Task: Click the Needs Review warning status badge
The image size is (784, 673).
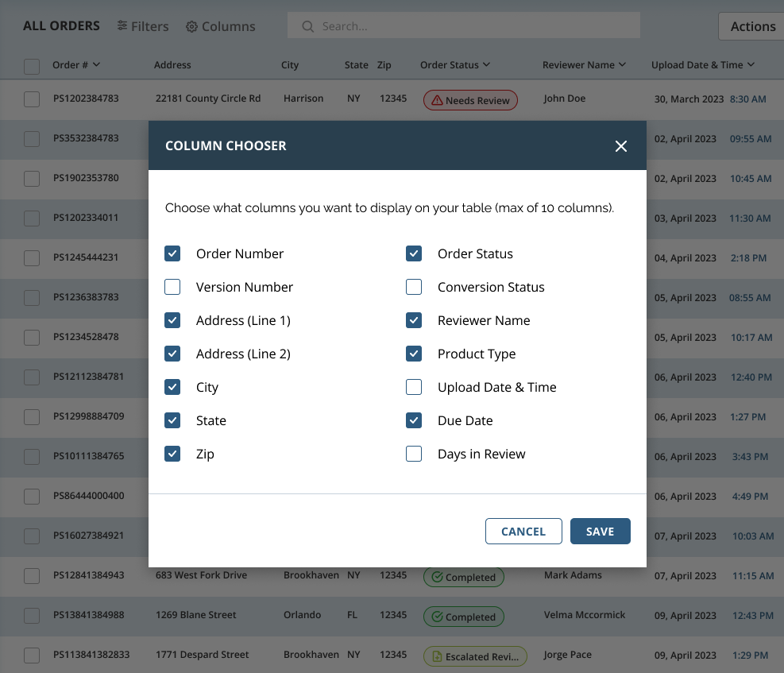Action: pos(470,101)
